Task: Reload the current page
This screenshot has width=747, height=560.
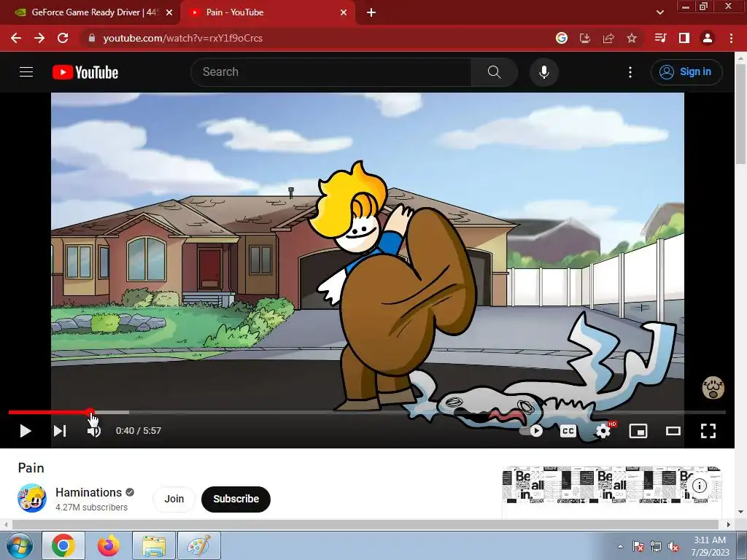Action: (x=63, y=38)
